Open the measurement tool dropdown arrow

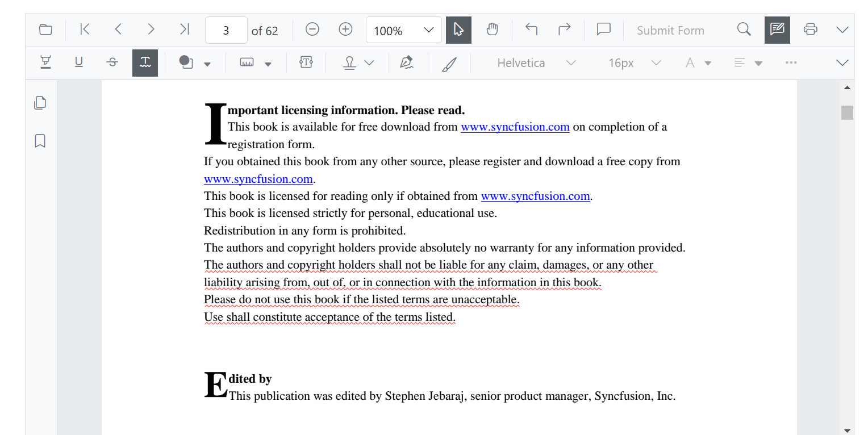click(268, 64)
